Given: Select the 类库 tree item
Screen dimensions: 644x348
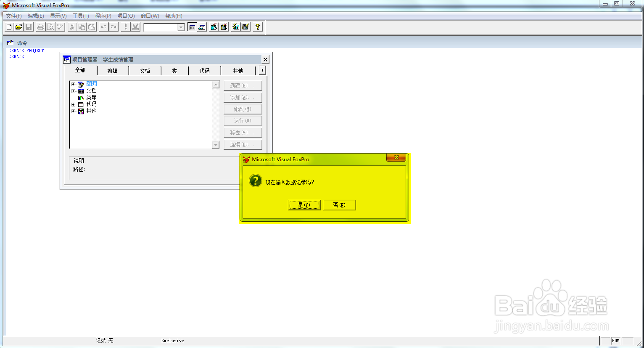Looking at the screenshot, I should (x=91, y=98).
